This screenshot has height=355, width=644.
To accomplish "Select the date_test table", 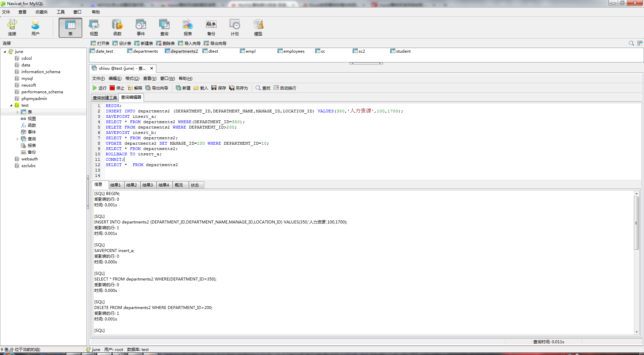I will (x=101, y=51).
